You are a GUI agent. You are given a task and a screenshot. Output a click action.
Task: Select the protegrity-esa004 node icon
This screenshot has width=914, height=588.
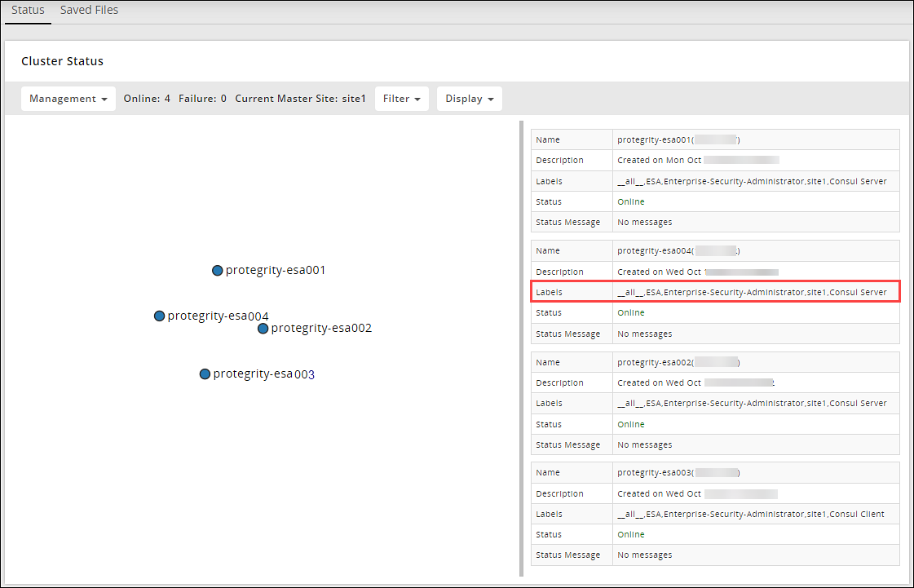pyautogui.click(x=159, y=316)
